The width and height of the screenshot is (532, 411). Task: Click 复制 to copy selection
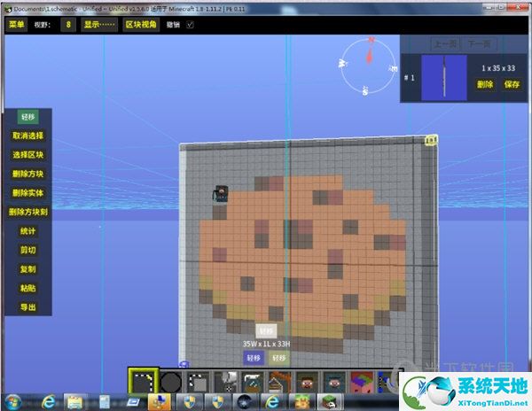click(x=28, y=269)
